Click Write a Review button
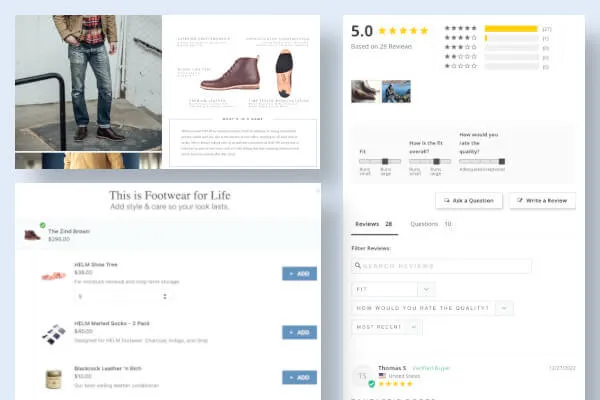Screen dimensions: 600x400 [x=542, y=201]
